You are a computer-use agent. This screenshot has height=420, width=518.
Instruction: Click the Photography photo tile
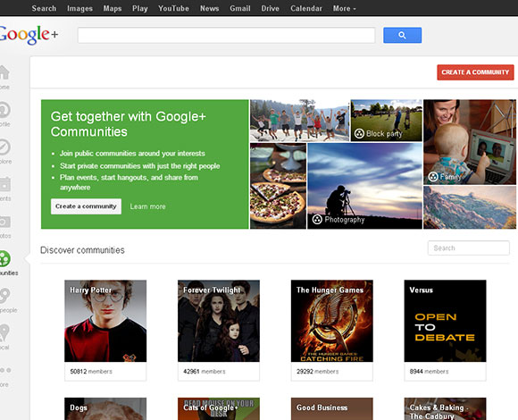[364, 186]
